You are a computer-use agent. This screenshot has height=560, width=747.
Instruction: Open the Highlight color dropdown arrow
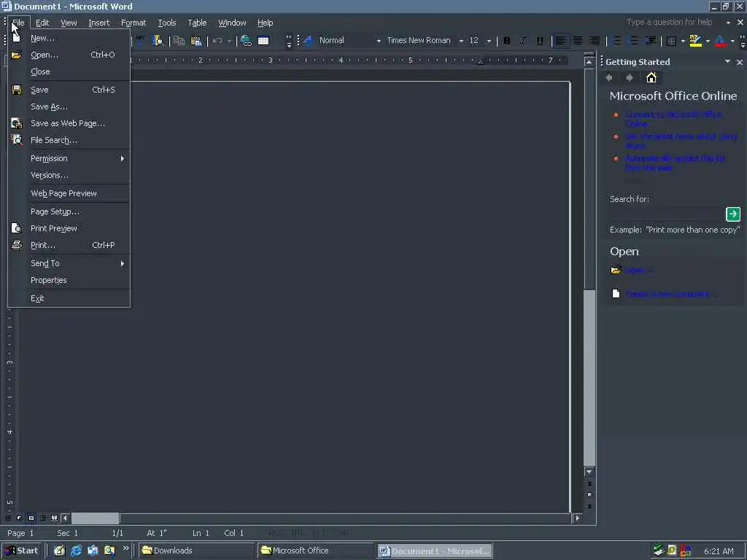[x=708, y=41]
